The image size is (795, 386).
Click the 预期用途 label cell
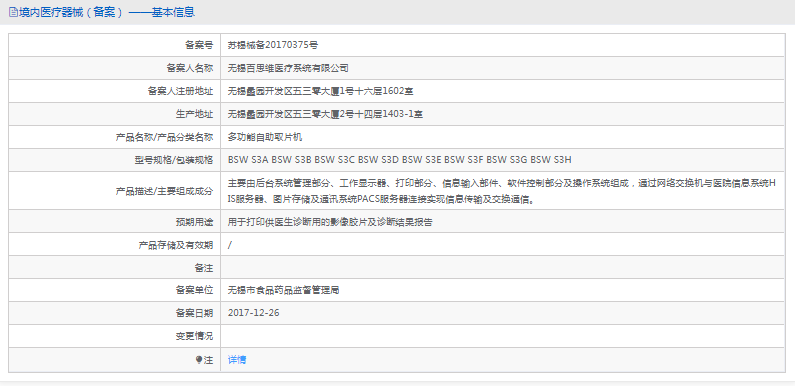click(x=115, y=222)
